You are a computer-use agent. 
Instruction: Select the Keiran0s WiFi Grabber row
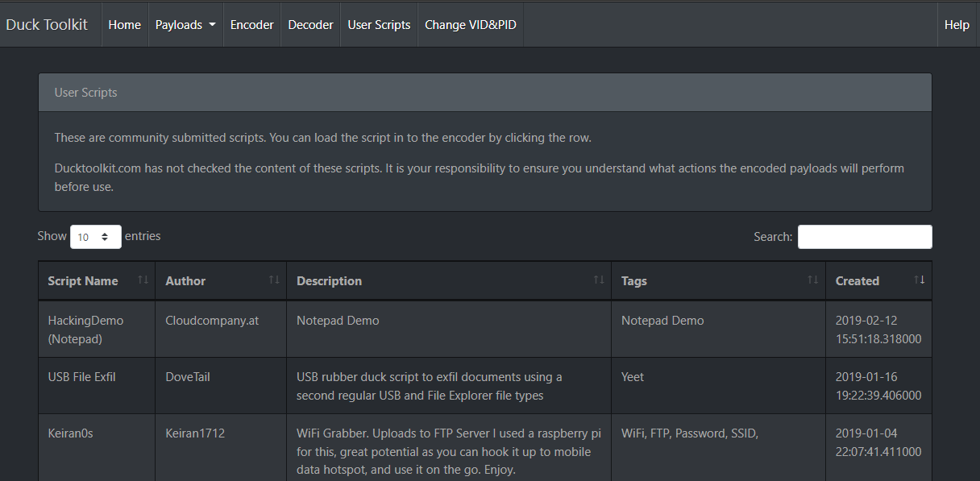[x=71, y=433]
